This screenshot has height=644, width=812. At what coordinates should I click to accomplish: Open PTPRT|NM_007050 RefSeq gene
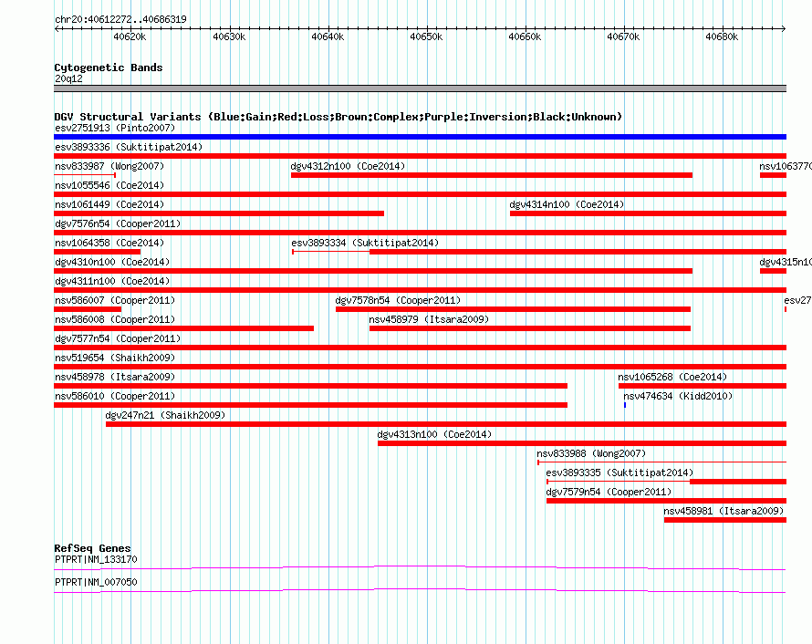point(97,582)
